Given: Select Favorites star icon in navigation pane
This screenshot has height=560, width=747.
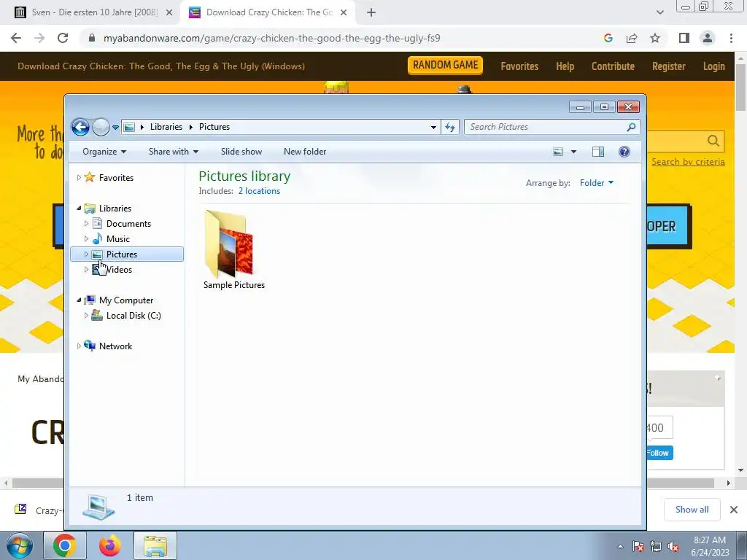Looking at the screenshot, I should point(89,177).
